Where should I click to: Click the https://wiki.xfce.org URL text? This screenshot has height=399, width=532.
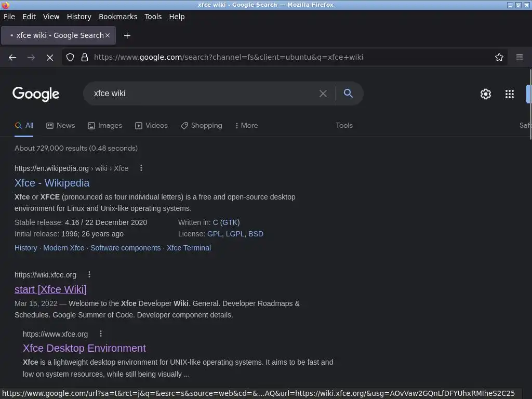[46, 275]
